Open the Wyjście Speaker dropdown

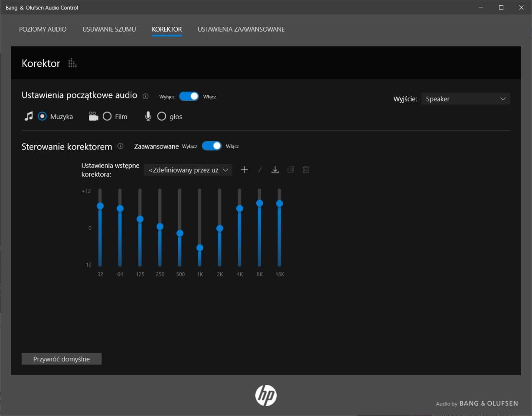[466, 99]
